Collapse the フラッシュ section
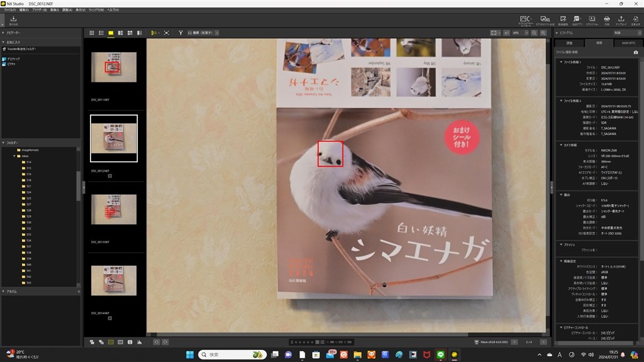 [x=561, y=244]
